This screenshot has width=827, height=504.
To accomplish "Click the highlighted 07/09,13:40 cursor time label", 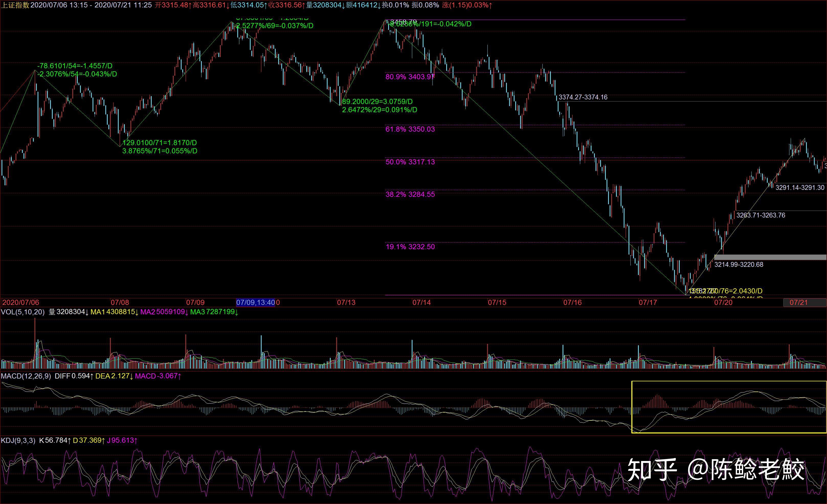I will 255,302.
